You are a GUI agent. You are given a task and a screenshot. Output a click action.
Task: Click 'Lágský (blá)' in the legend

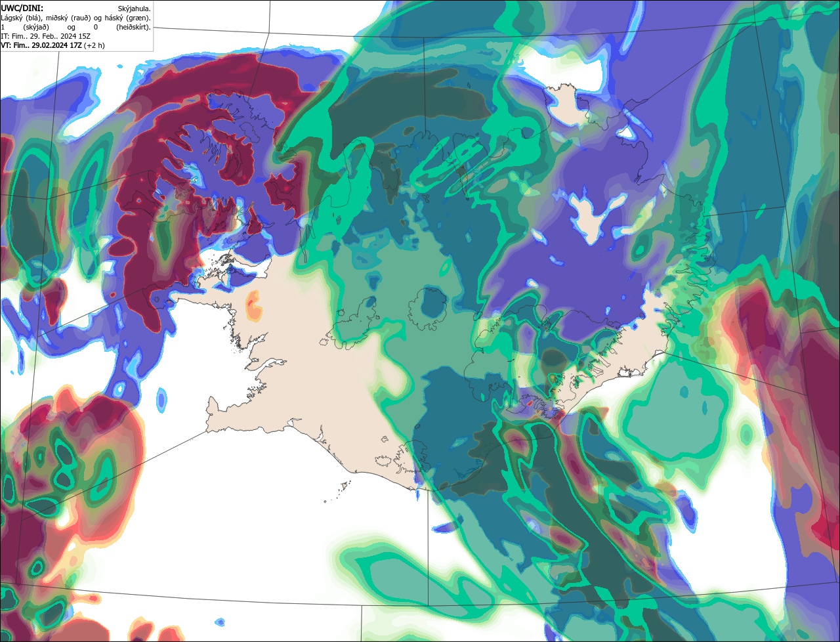tap(20, 18)
